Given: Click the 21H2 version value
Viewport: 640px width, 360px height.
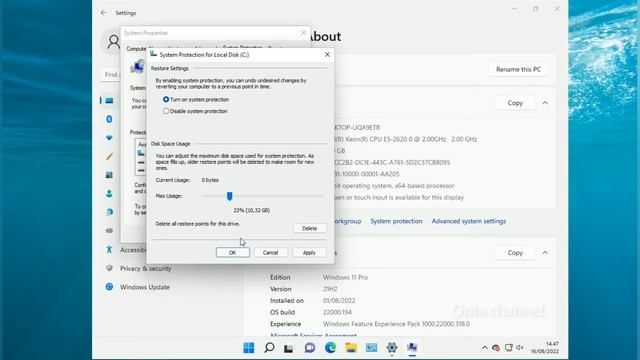Looking at the screenshot, I should pos(330,289).
